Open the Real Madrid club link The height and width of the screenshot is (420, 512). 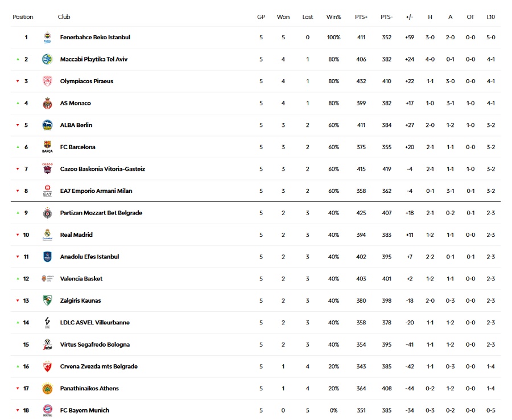(76, 235)
